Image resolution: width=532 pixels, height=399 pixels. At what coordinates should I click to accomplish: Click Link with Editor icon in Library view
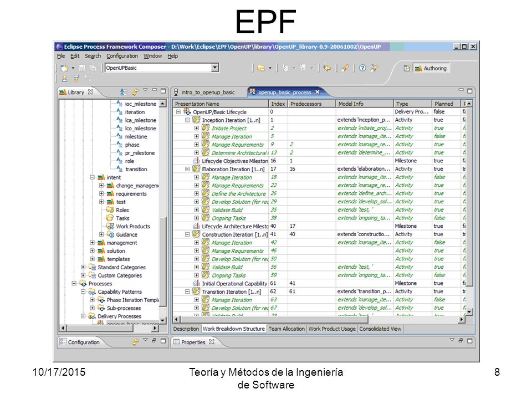click(135, 92)
